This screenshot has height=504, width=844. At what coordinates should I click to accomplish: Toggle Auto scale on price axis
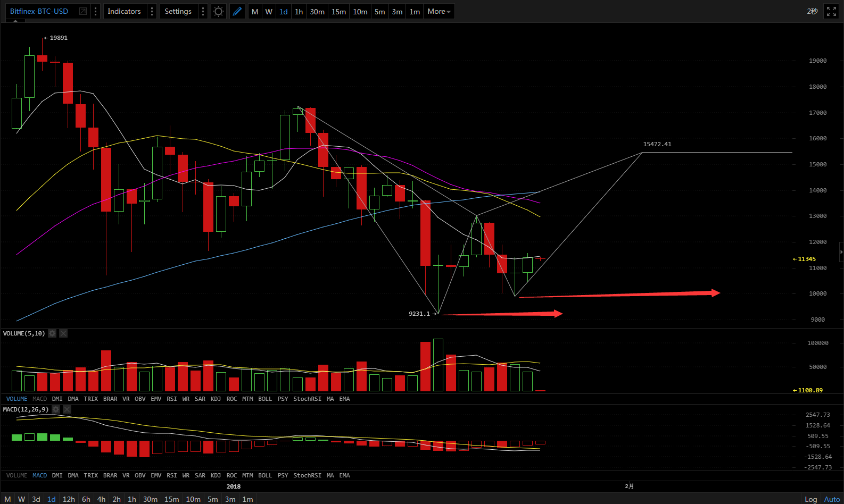(x=832, y=499)
